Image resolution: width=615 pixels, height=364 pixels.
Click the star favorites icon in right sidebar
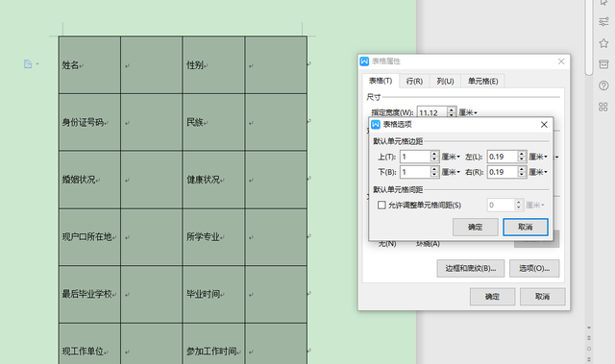pos(603,43)
